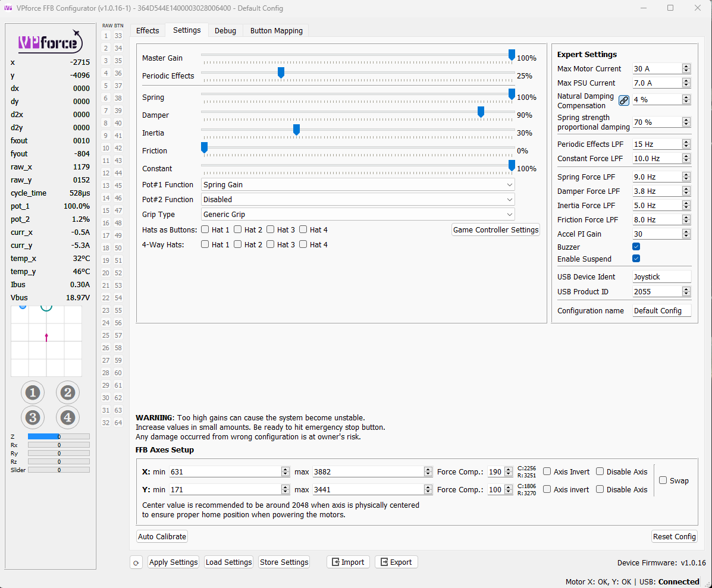Expand the Pot#2 Function dropdown
The width and height of the screenshot is (712, 588).
click(357, 200)
